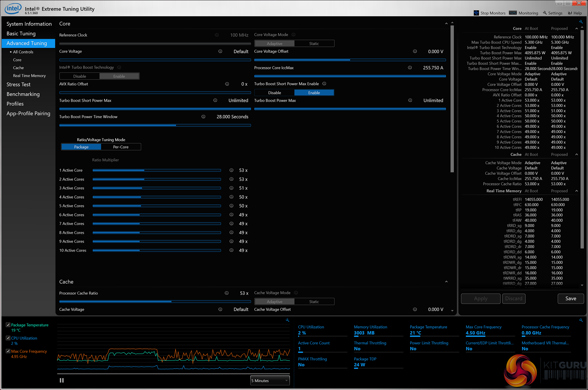Click info icon beside Processor Core IccMax
This screenshot has width=588, height=390.
[410, 68]
